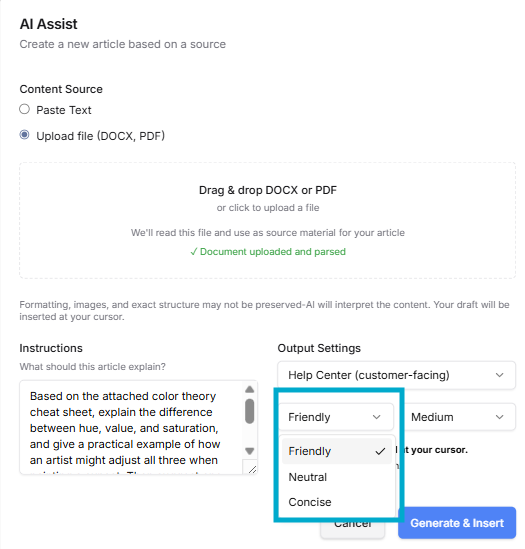Viewport: 525px width, 549px height.
Task: Click the instructions scrollbar thumb
Action: point(249,411)
